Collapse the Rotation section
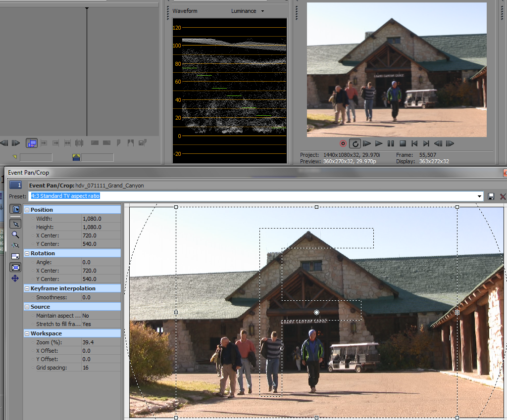Viewport: 507px width, 420px height. [27, 254]
